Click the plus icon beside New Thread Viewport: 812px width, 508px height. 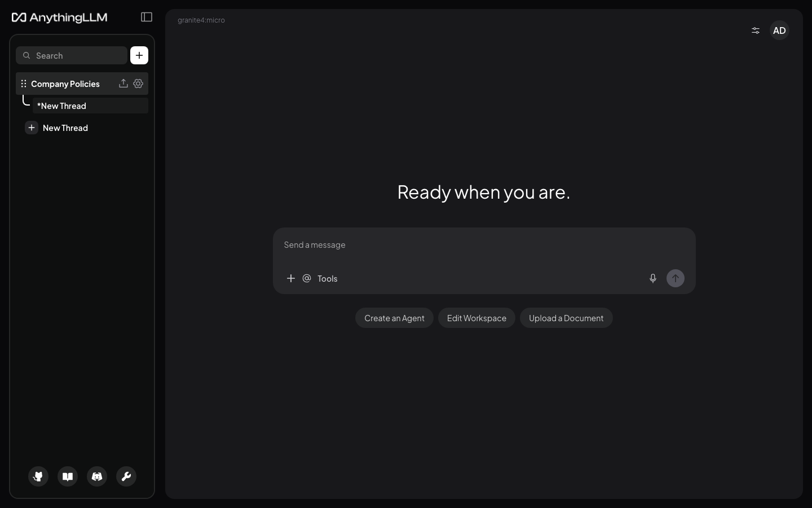click(x=32, y=128)
